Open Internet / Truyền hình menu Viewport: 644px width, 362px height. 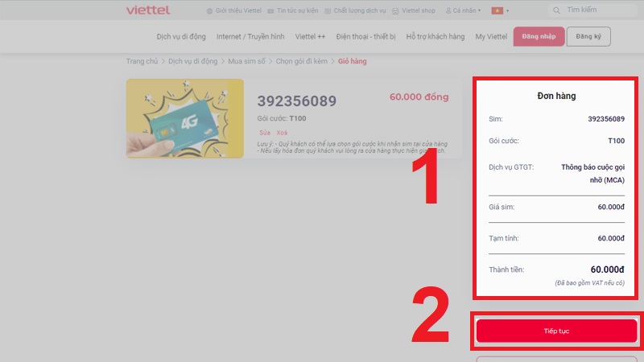(x=250, y=36)
